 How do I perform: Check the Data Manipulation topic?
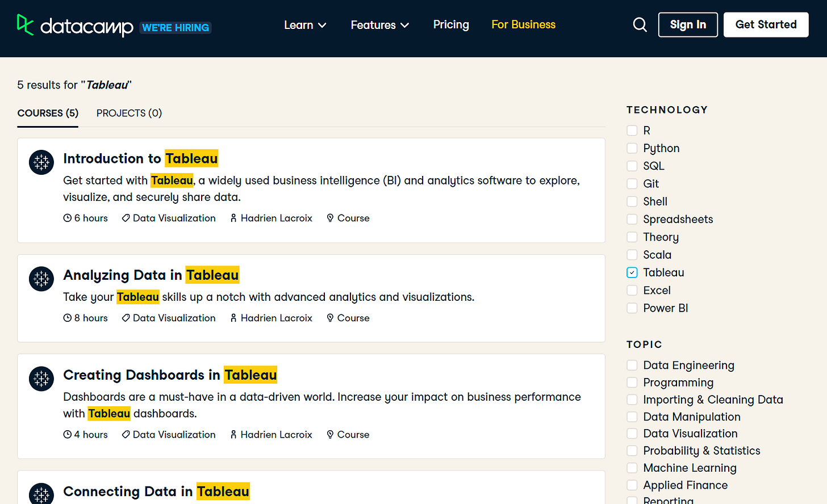coord(632,417)
